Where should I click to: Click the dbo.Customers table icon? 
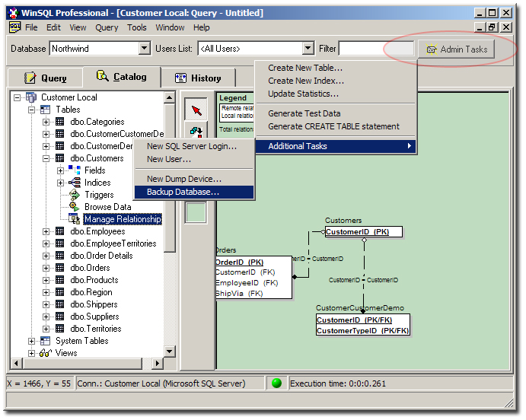pyautogui.click(x=59, y=158)
